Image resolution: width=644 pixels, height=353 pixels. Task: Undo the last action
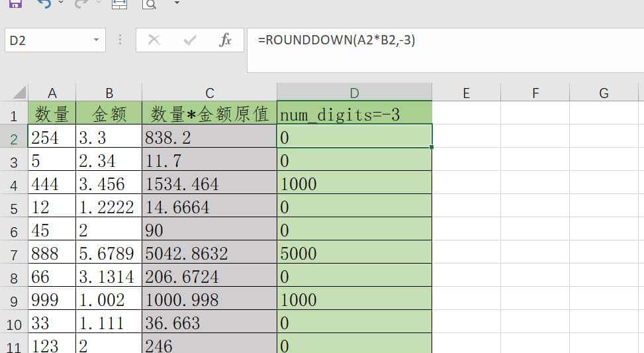pyautogui.click(x=44, y=4)
